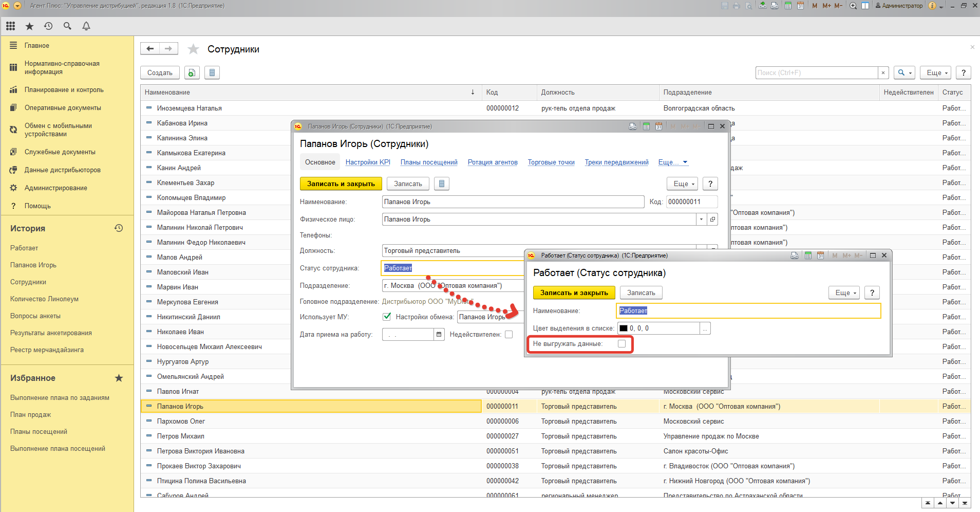Select the Пархомов Олег row
Viewport: 980px width, 512px height.
556,421
